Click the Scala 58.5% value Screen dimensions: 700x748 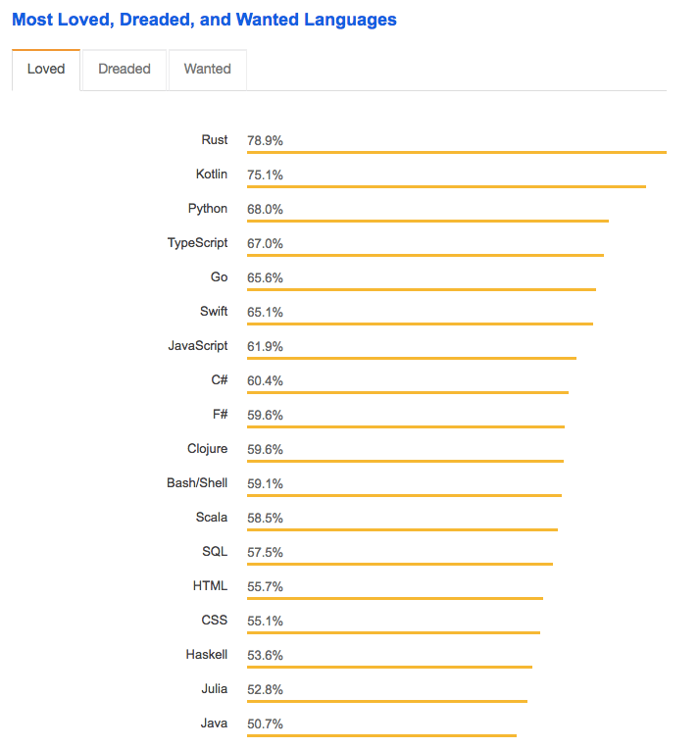(x=266, y=519)
